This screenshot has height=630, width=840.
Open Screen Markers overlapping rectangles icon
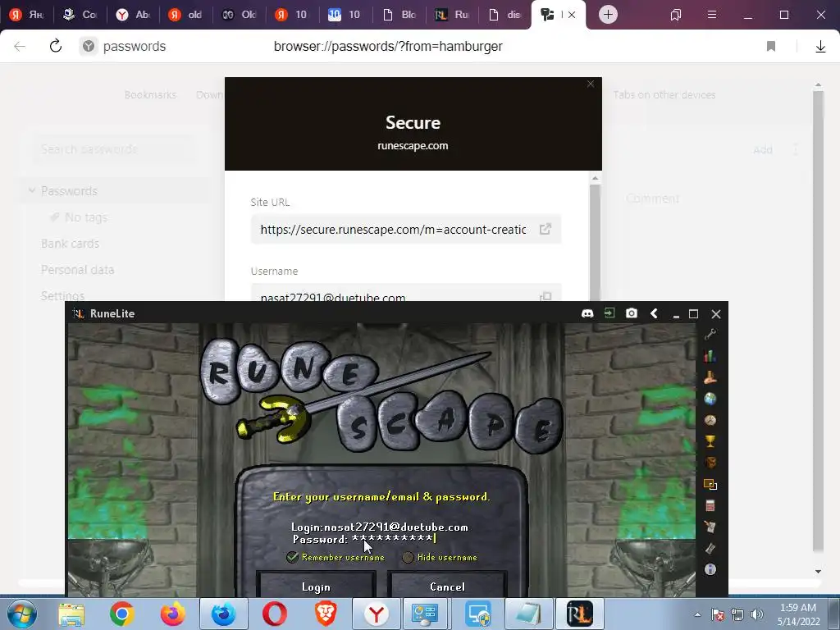point(710,484)
